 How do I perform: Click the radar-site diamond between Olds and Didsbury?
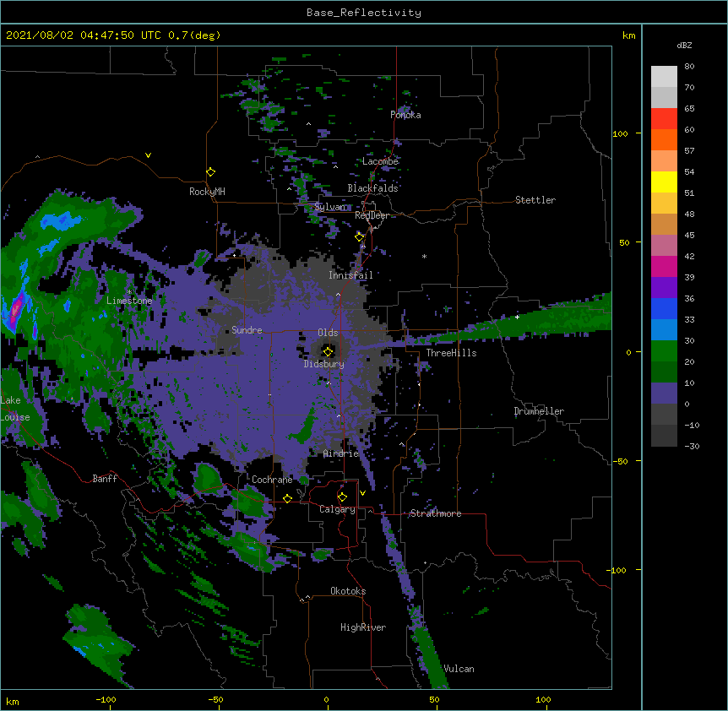(x=329, y=351)
